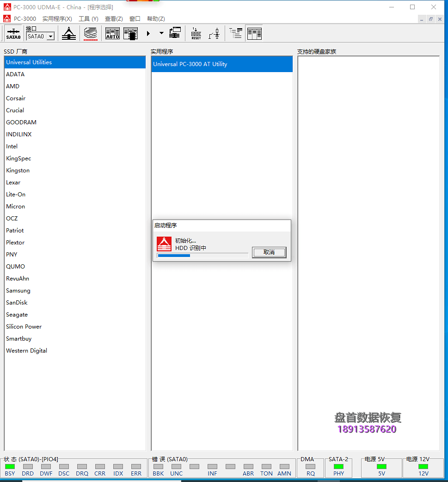Click the PC-3000 pyramid logo toolbar icon

click(x=68, y=33)
